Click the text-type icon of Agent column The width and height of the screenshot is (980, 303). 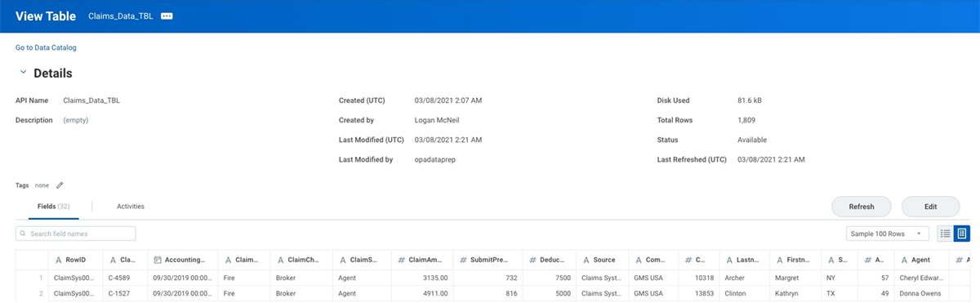904,260
